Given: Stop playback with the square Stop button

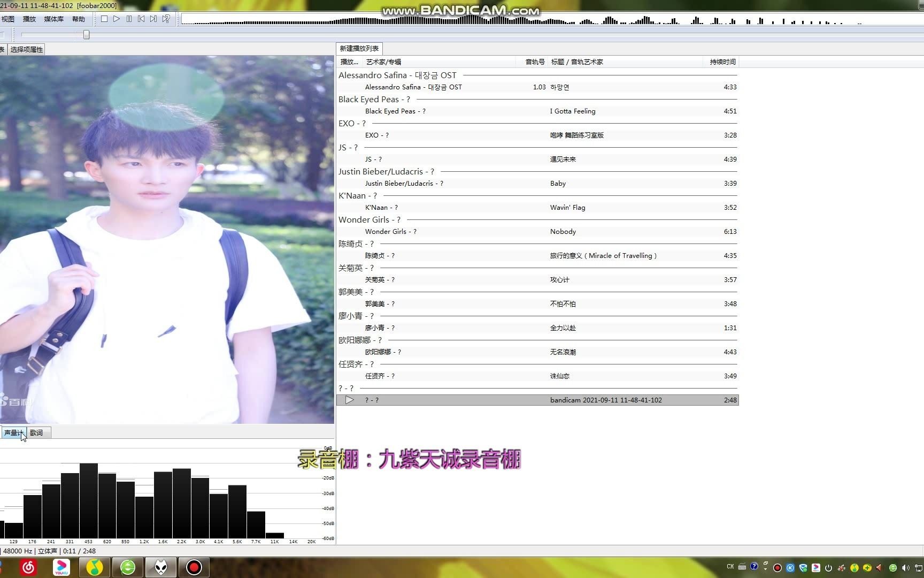Looking at the screenshot, I should tap(104, 19).
